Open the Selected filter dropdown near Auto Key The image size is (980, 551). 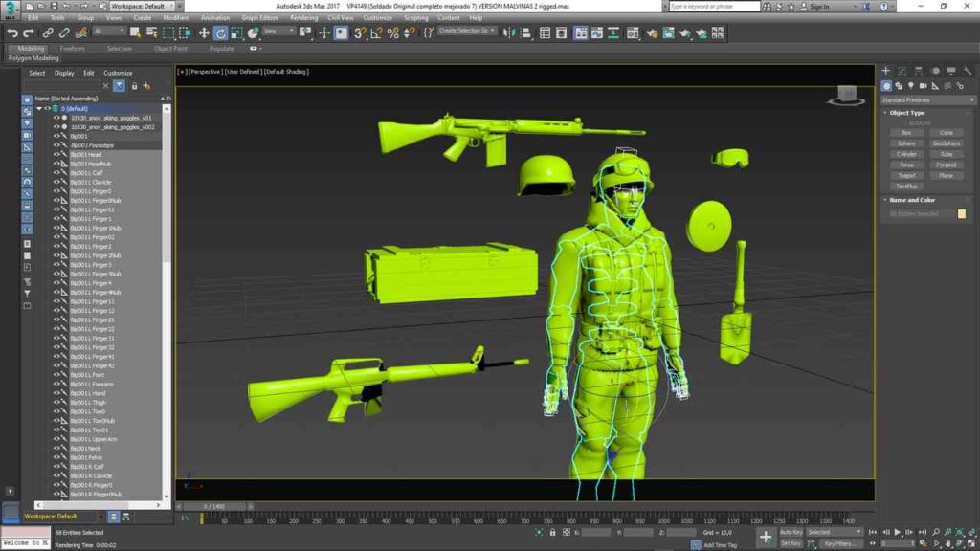(x=832, y=531)
